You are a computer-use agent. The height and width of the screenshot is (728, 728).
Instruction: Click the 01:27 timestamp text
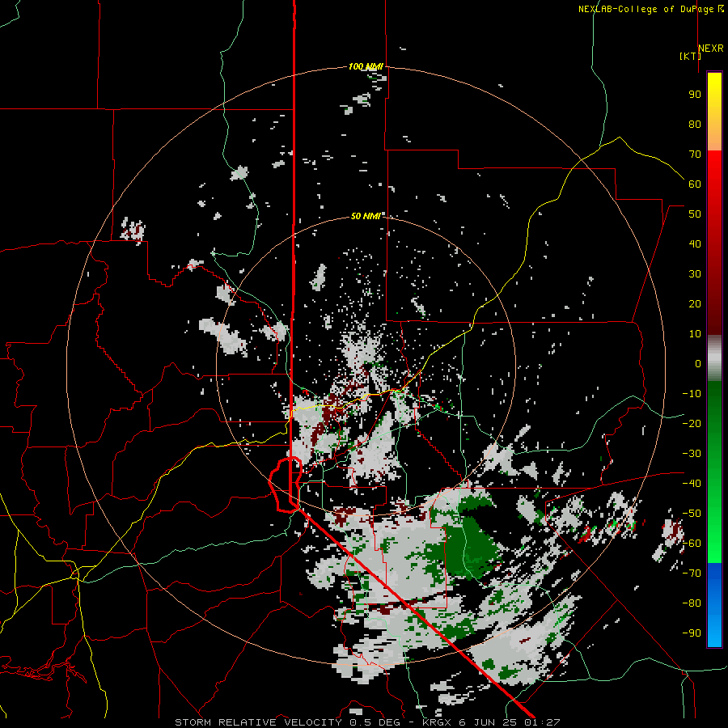click(542, 722)
